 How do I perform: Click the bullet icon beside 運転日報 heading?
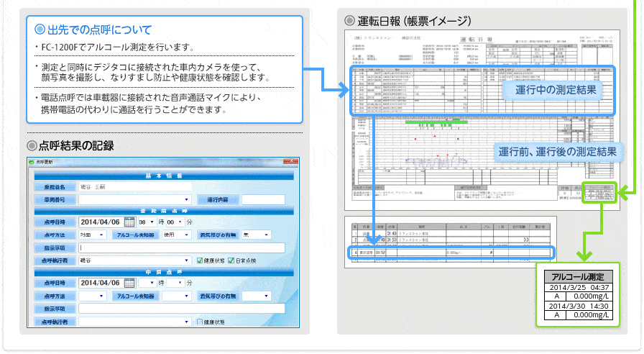click(349, 20)
